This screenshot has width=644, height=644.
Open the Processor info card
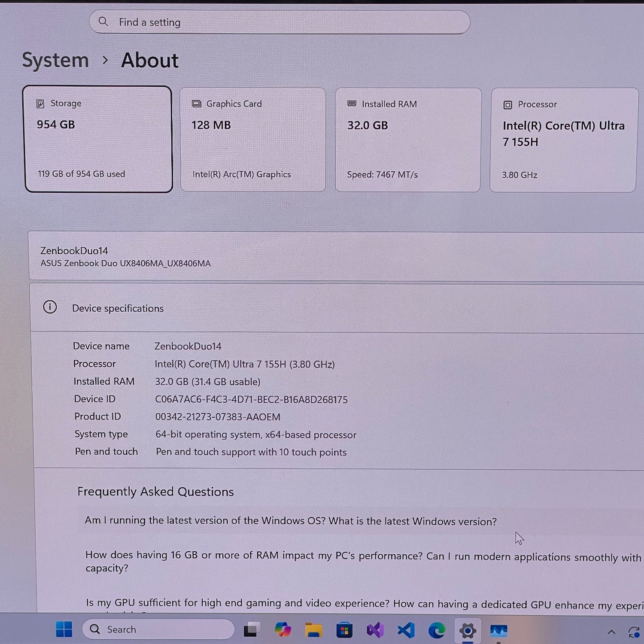[x=563, y=140]
